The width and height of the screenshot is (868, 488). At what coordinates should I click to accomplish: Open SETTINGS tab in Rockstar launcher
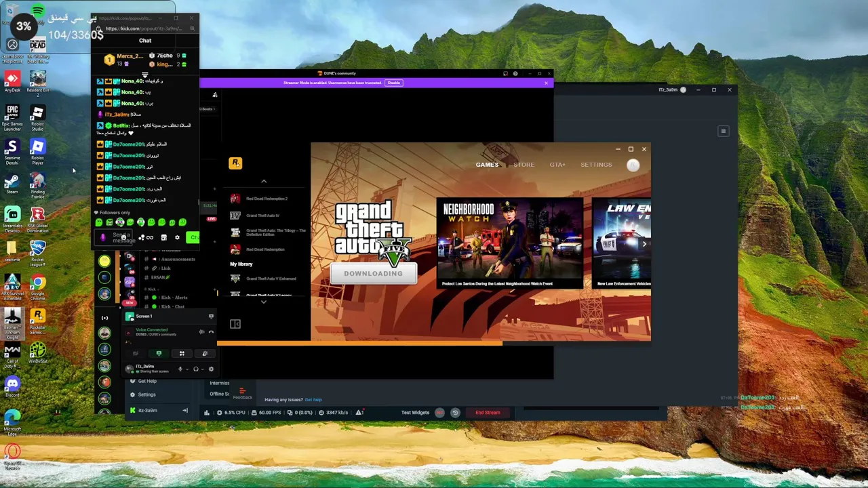(x=596, y=165)
